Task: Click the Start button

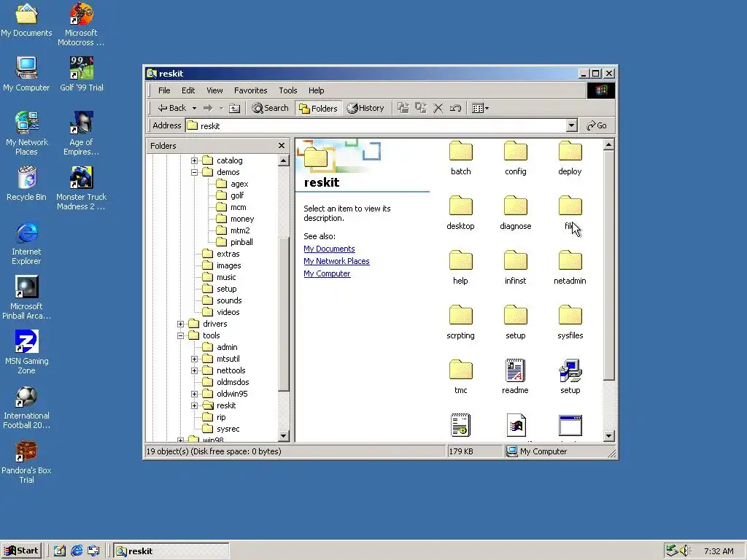Action: coord(21,551)
